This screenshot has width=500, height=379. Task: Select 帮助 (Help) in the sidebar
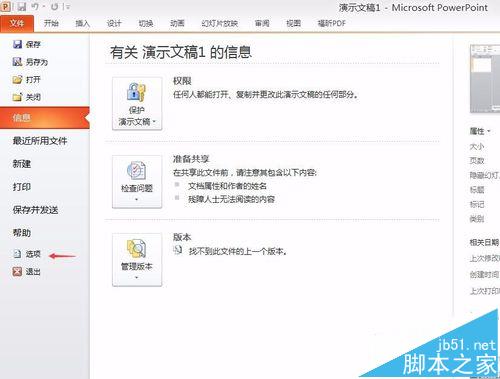(22, 233)
